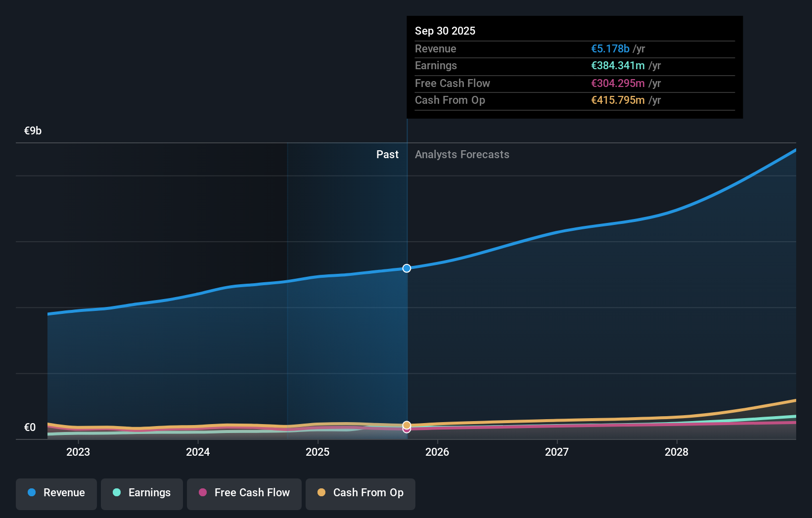812x518 pixels.
Task: Click the €0 y-axis label
Action: pos(30,428)
